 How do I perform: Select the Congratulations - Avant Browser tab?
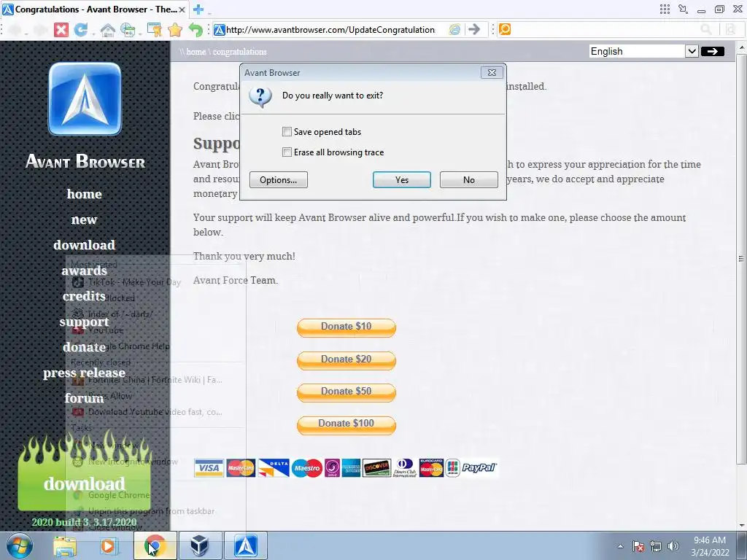point(93,9)
